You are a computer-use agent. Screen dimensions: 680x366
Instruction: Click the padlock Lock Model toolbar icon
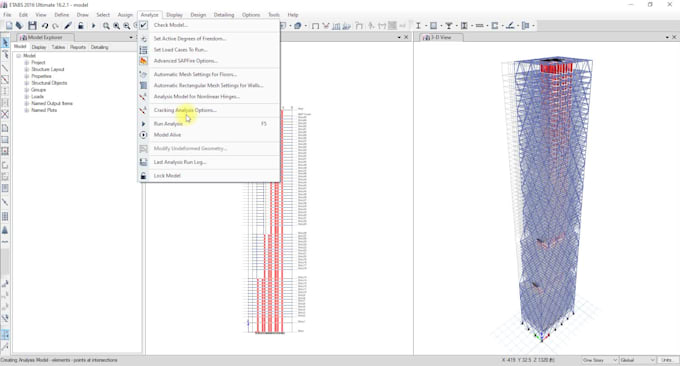click(81, 26)
